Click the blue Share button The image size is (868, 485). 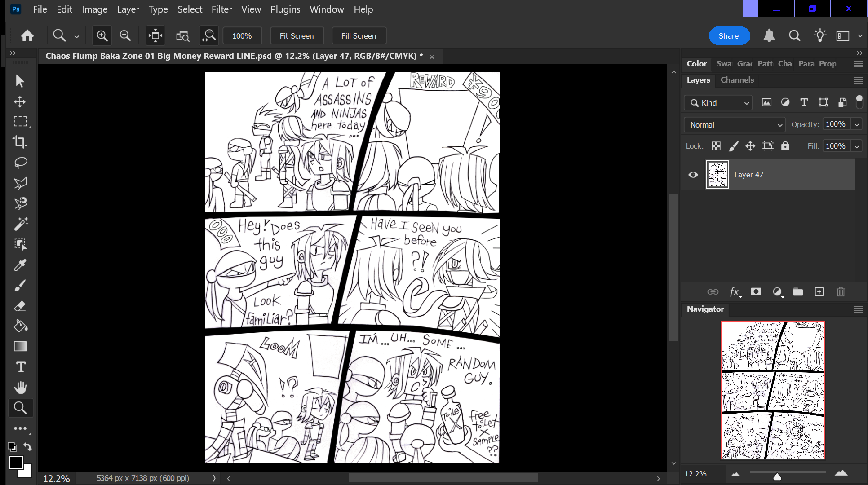pyautogui.click(x=729, y=36)
